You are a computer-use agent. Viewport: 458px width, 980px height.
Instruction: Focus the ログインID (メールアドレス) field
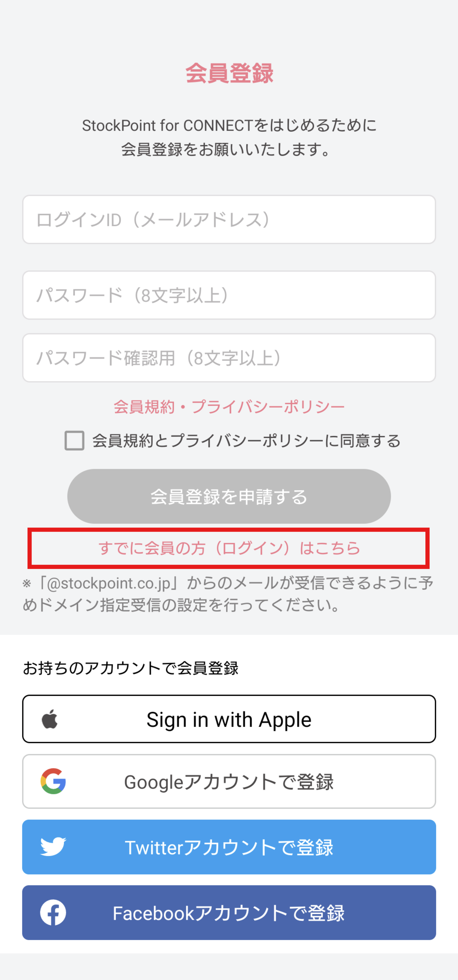[x=229, y=220]
